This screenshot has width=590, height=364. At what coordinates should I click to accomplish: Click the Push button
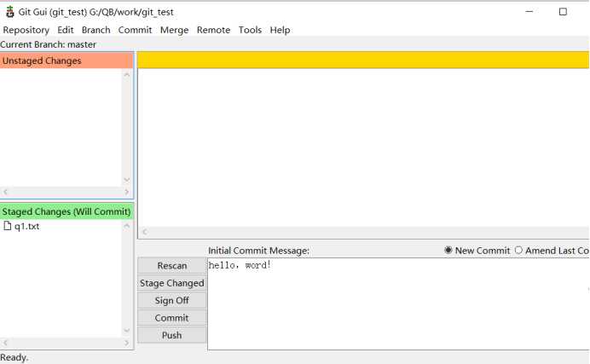[172, 335]
